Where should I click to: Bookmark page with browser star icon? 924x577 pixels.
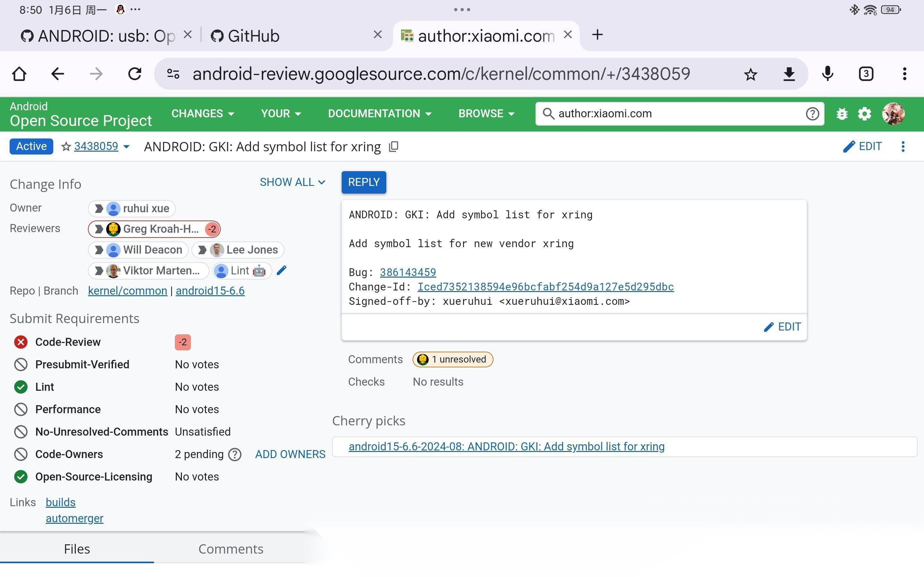pyautogui.click(x=750, y=74)
